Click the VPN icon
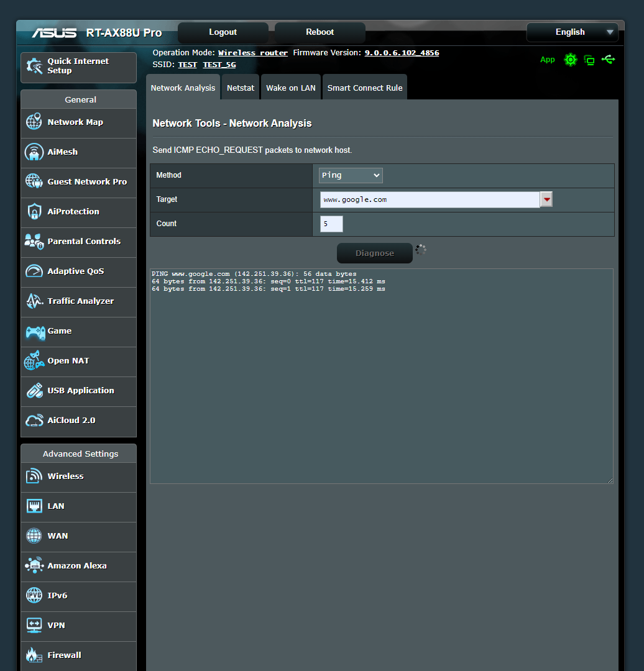 pyautogui.click(x=34, y=625)
